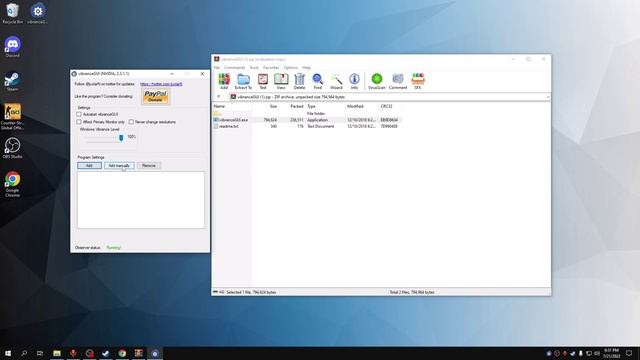This screenshot has height=360, width=640.
Task: Click the 'Running!' observer status text
Action: (x=113, y=247)
